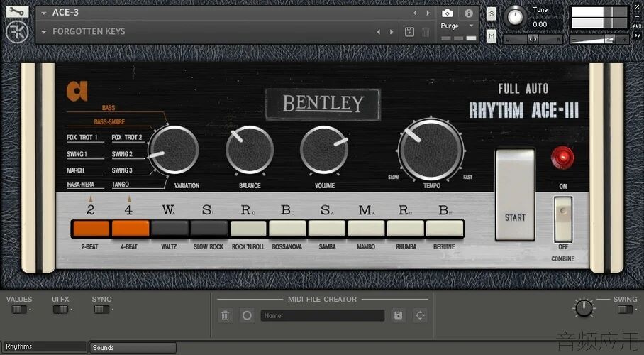Select the SAMBA rhythm key
This screenshot has width=644, height=355.
pos(327,229)
